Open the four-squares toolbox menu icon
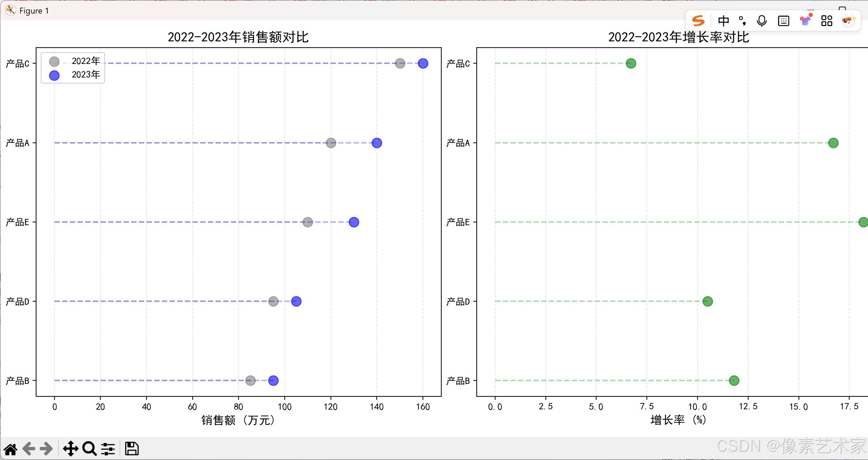The width and height of the screenshot is (868, 460). click(827, 21)
